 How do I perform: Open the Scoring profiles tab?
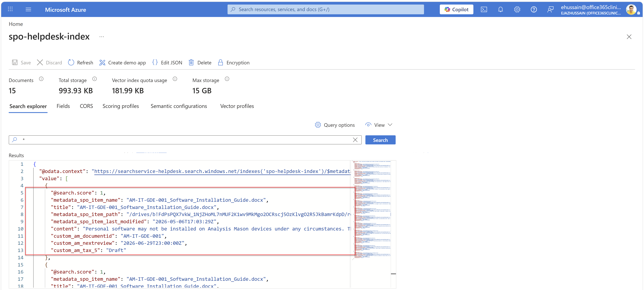coord(121,106)
